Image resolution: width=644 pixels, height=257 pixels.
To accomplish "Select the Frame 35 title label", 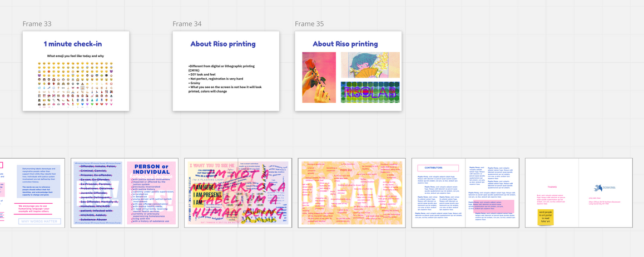I will [309, 24].
